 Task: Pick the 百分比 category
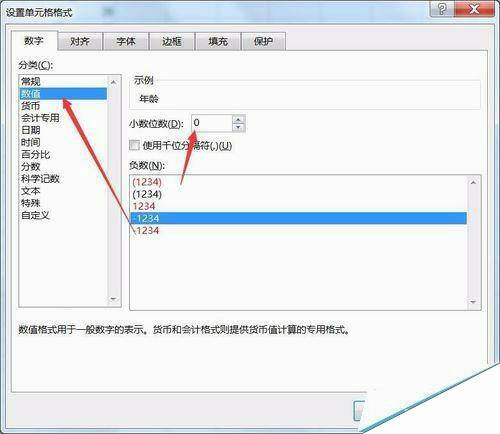[63, 154]
